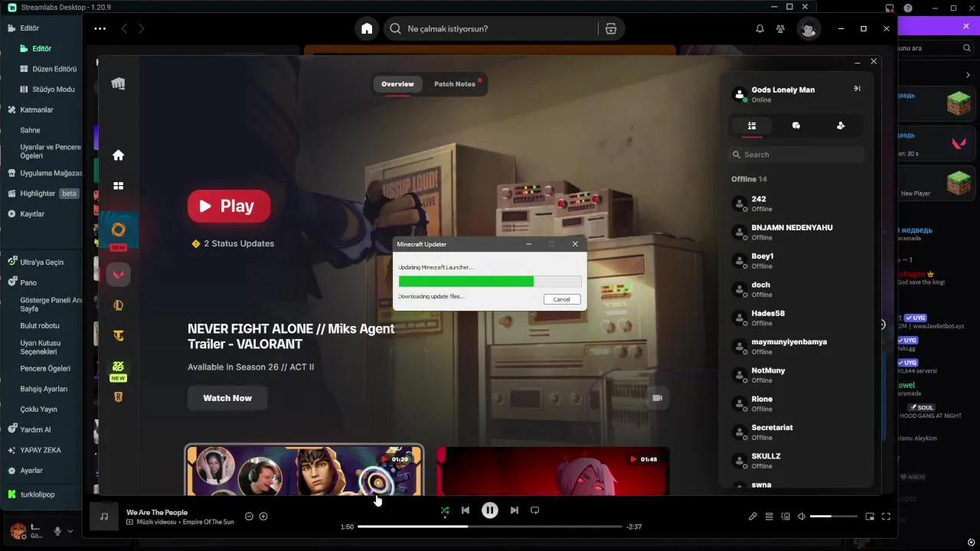This screenshot has width=980, height=551.
Task: Skip to previous track
Action: (x=465, y=510)
